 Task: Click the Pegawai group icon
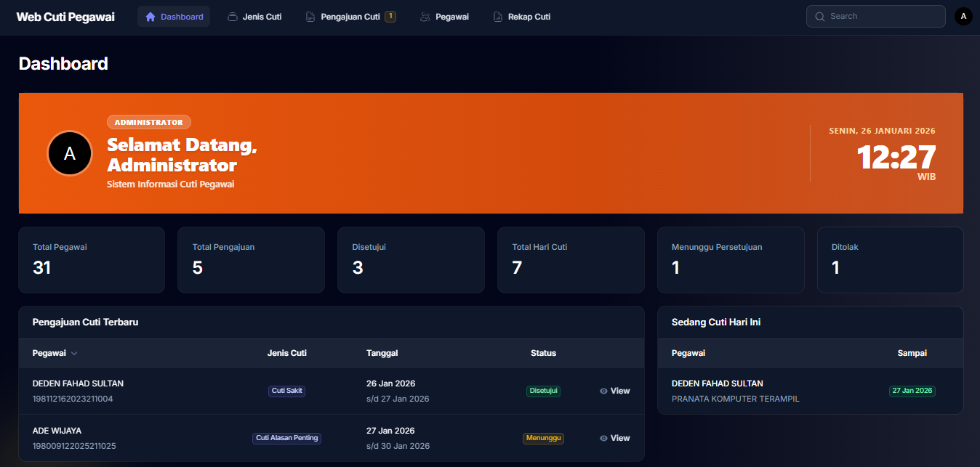[x=425, y=16]
